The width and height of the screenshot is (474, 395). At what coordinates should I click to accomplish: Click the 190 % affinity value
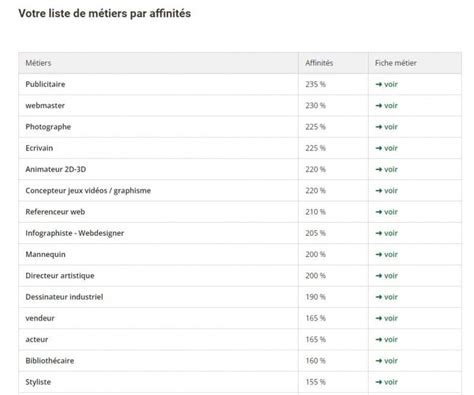(x=315, y=297)
